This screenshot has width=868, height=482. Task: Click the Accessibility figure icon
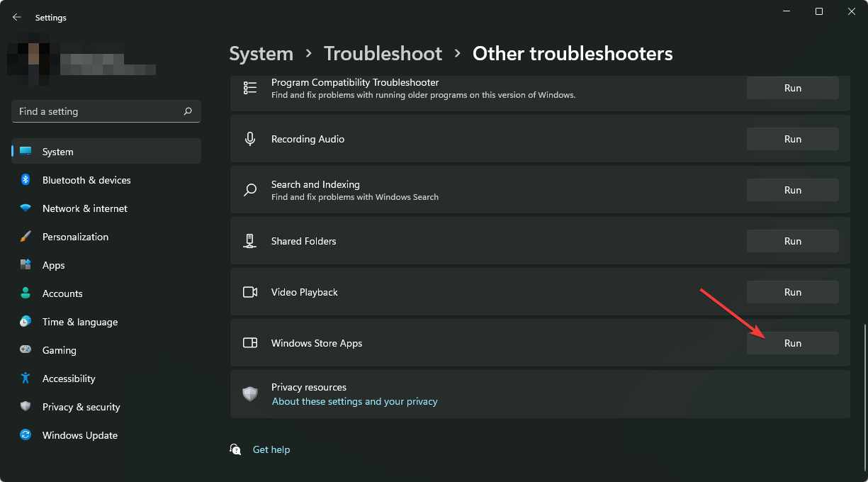(x=26, y=379)
